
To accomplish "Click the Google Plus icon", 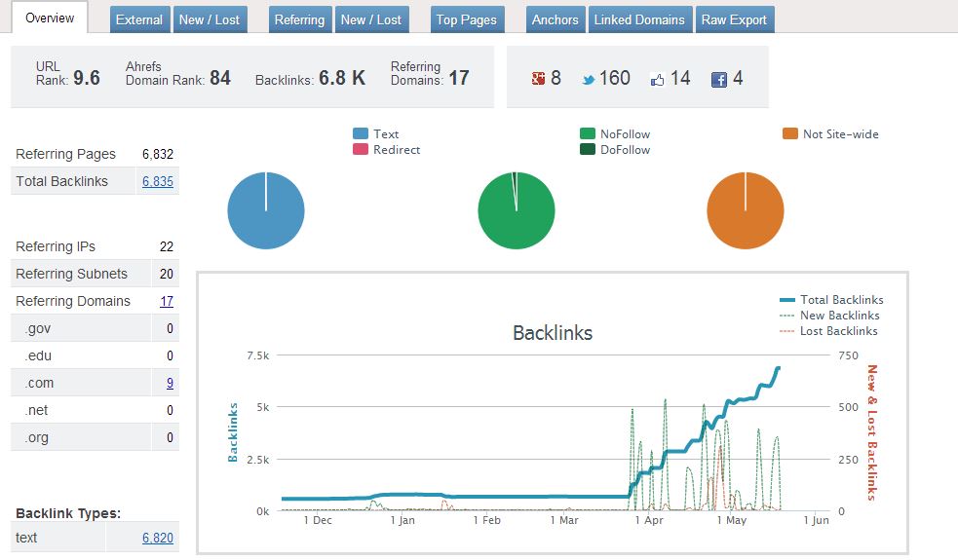I will (x=538, y=78).
